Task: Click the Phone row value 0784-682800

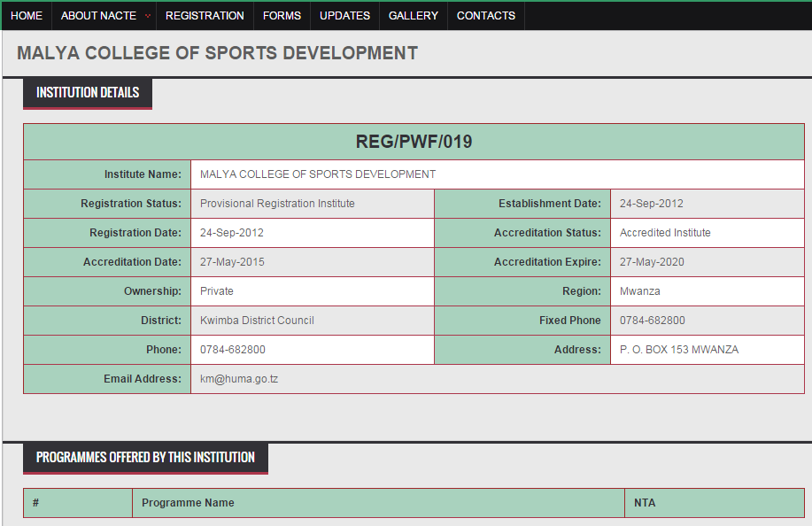Action: tap(233, 350)
